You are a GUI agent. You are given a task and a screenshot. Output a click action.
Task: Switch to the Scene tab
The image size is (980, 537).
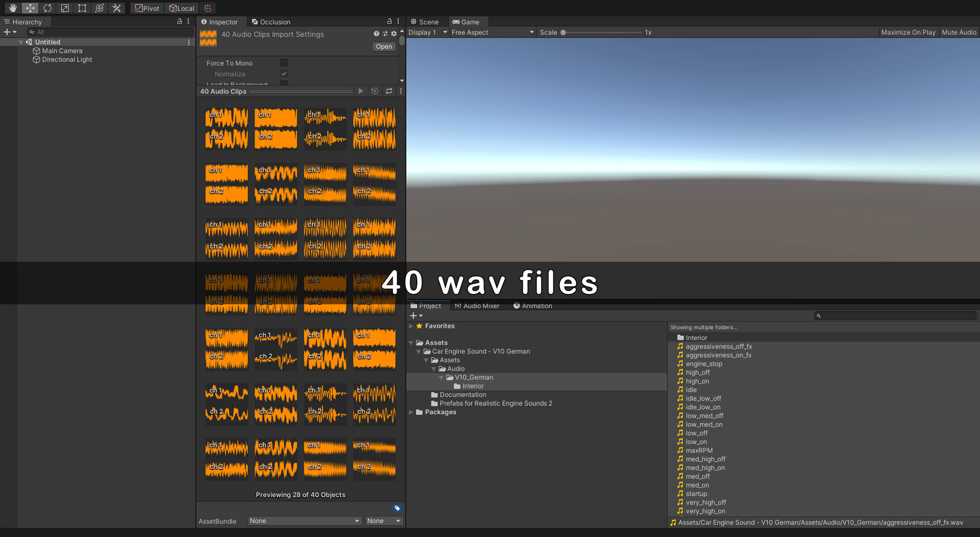click(x=424, y=22)
